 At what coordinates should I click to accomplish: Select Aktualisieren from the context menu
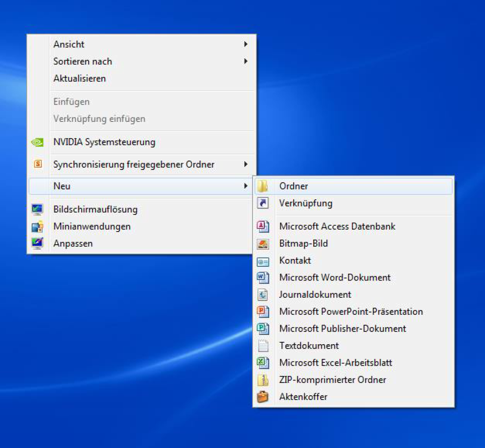(79, 78)
